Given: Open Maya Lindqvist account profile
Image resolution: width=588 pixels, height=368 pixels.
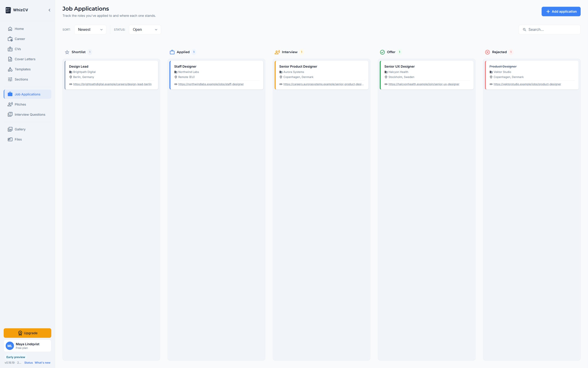Looking at the screenshot, I should click(x=28, y=346).
